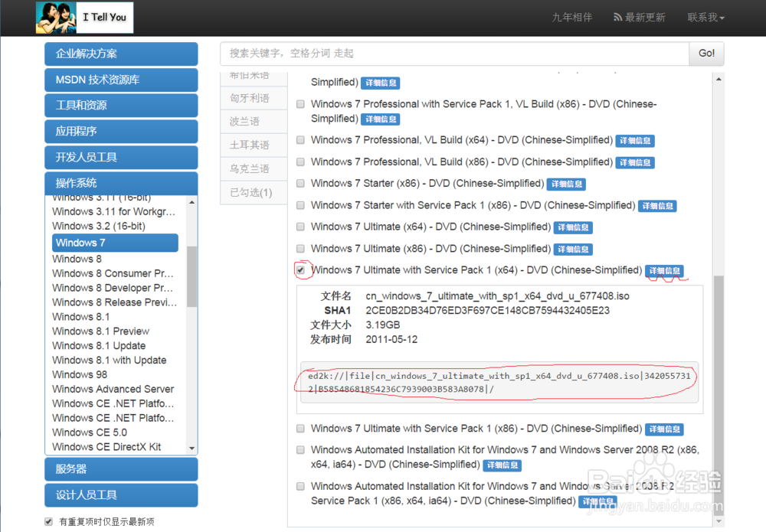The width and height of the screenshot is (766, 532).
Task: Select Windows 8.1 in the OS list
Action: point(80,317)
